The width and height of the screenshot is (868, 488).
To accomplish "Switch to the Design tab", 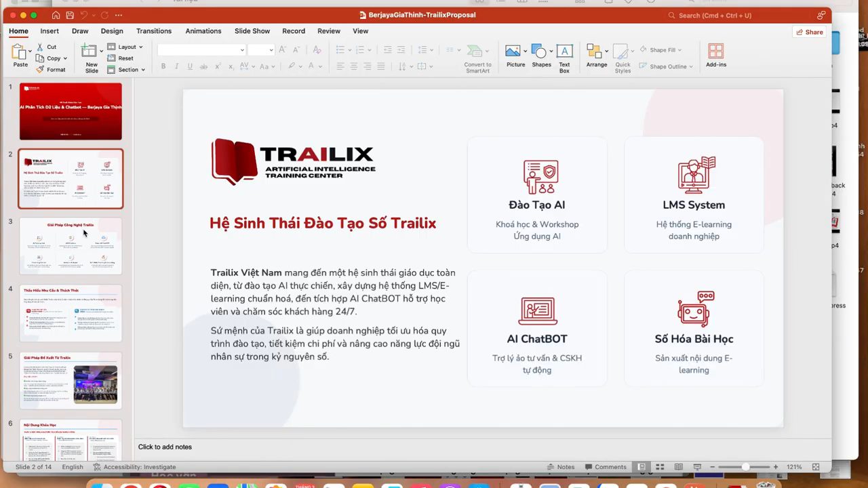I will (x=112, y=31).
